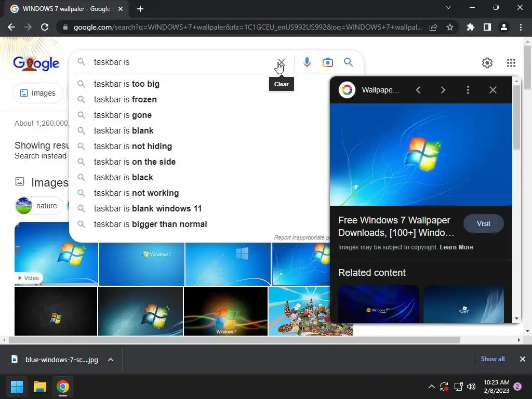This screenshot has width=532, height=399.
Task: Show hidden system tray icons
Action: (x=432, y=387)
